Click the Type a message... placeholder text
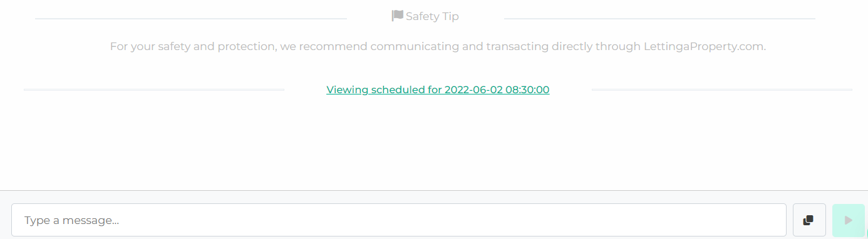This screenshot has width=868, height=239. [71, 220]
